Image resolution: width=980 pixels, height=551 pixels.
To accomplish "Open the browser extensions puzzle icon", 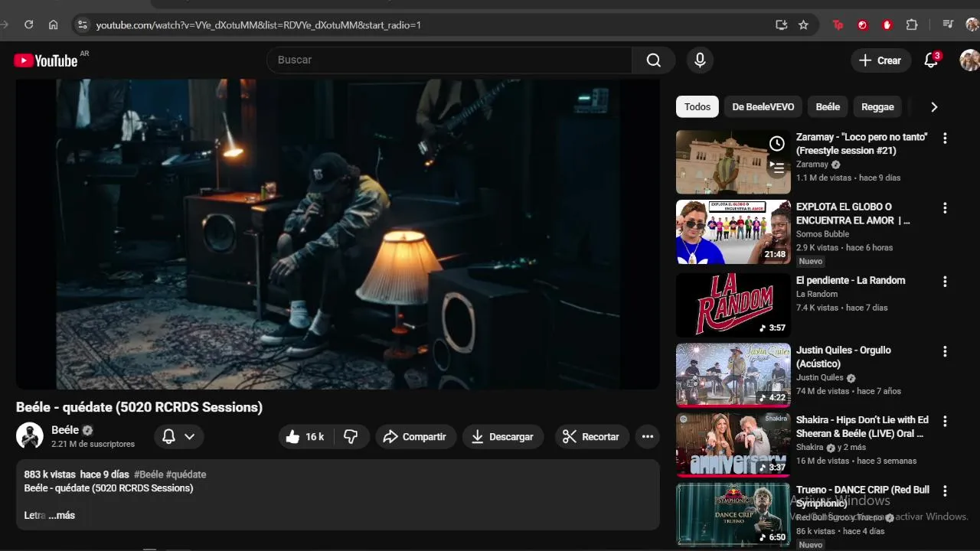I will pyautogui.click(x=912, y=24).
